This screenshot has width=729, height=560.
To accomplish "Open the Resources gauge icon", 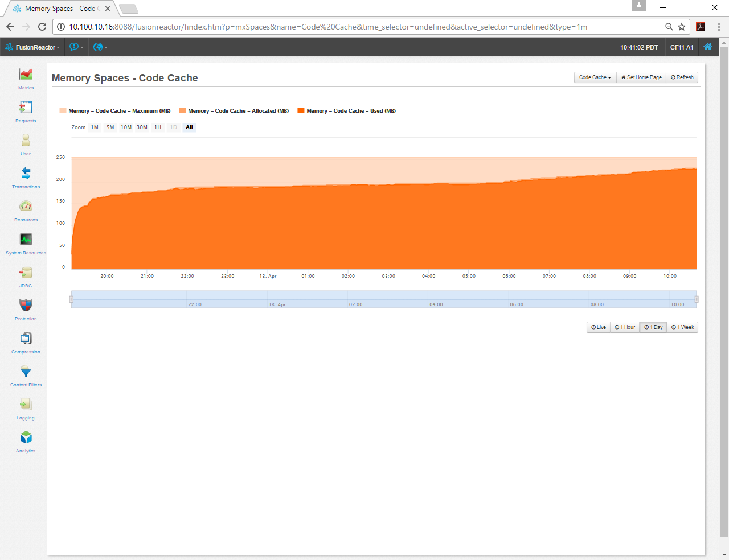I will (26, 206).
